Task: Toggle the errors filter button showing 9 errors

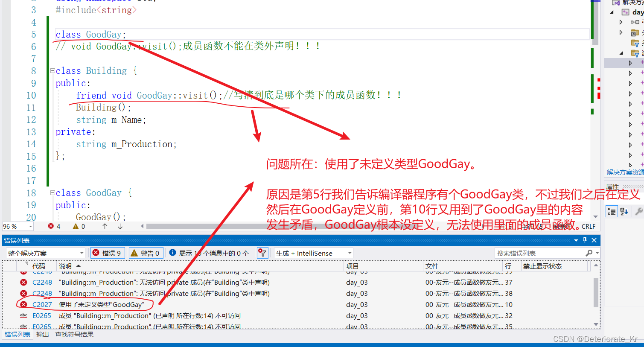Action: tap(108, 253)
